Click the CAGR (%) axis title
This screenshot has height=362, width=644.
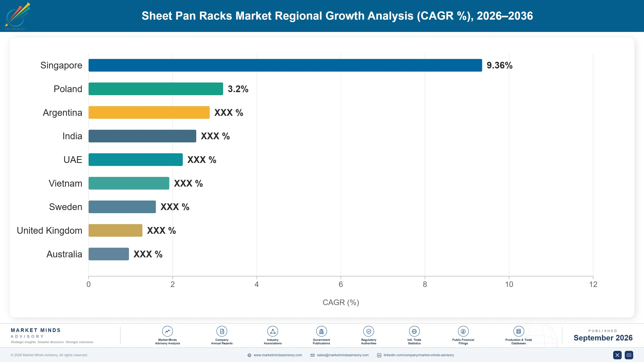tap(341, 302)
